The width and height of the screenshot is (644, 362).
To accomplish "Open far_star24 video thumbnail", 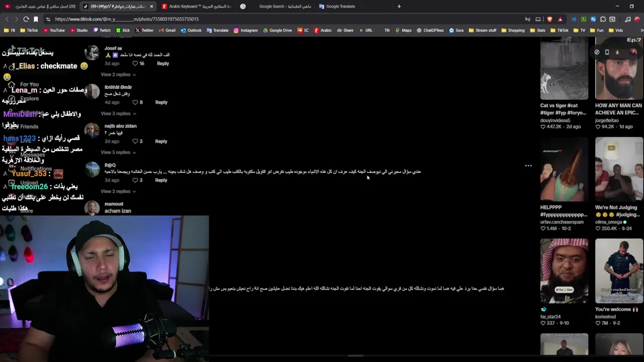I will click(x=564, y=271).
